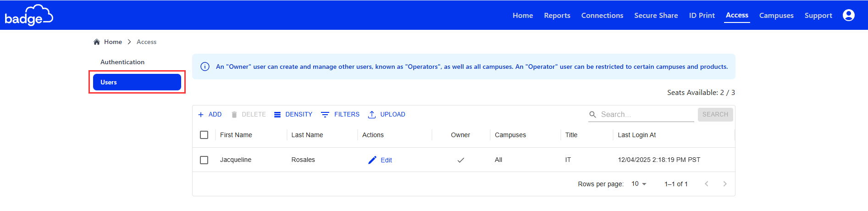Open the Secure Share nav item
The height and width of the screenshot is (211, 868).
tap(656, 15)
